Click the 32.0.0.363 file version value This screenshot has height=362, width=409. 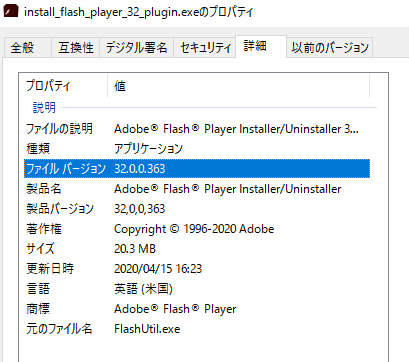pos(140,169)
